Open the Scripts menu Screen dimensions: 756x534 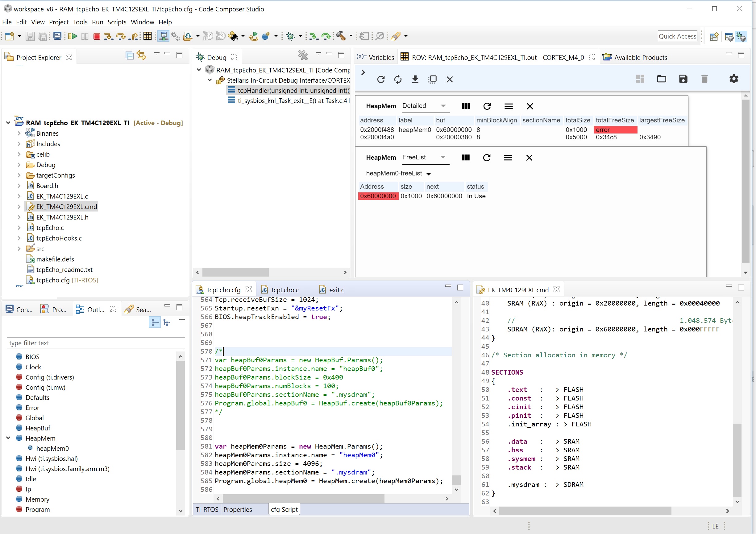(x=117, y=22)
